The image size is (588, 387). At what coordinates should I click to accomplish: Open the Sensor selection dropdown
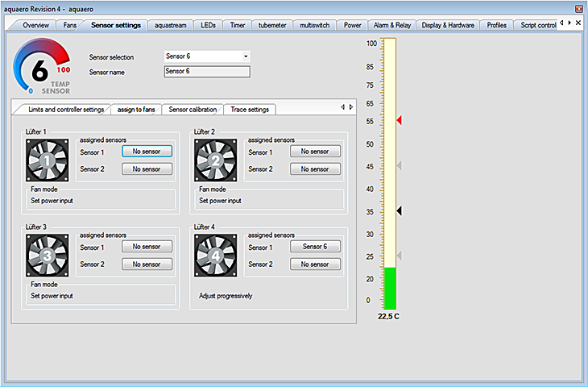tap(246, 56)
